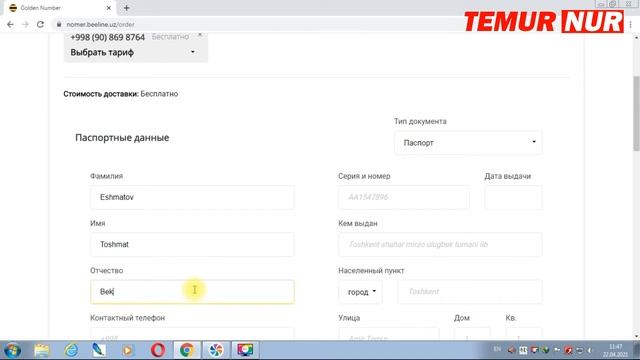Launch Internet Explorer from taskbar

tap(71, 350)
